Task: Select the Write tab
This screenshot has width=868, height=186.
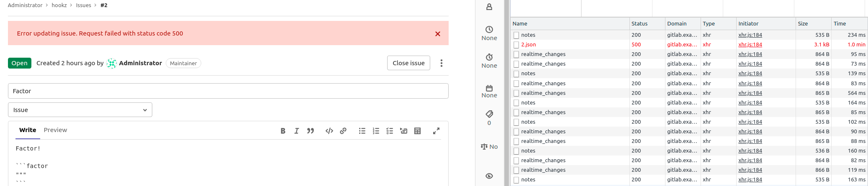Action: point(28,130)
